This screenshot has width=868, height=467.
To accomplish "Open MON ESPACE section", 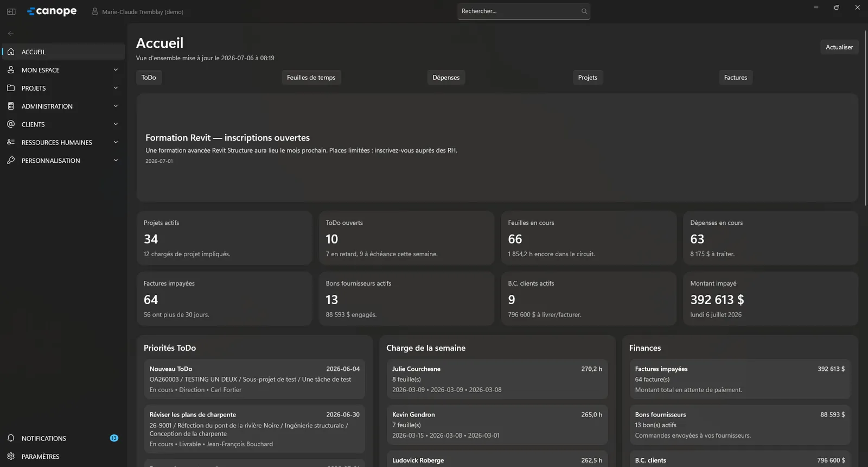I will (63, 70).
